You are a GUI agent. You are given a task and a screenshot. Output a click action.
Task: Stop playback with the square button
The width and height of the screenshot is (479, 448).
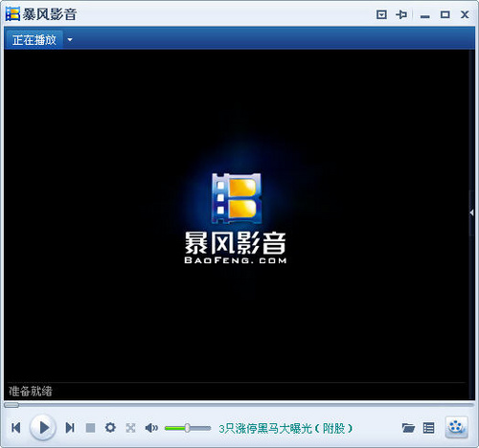click(x=90, y=428)
